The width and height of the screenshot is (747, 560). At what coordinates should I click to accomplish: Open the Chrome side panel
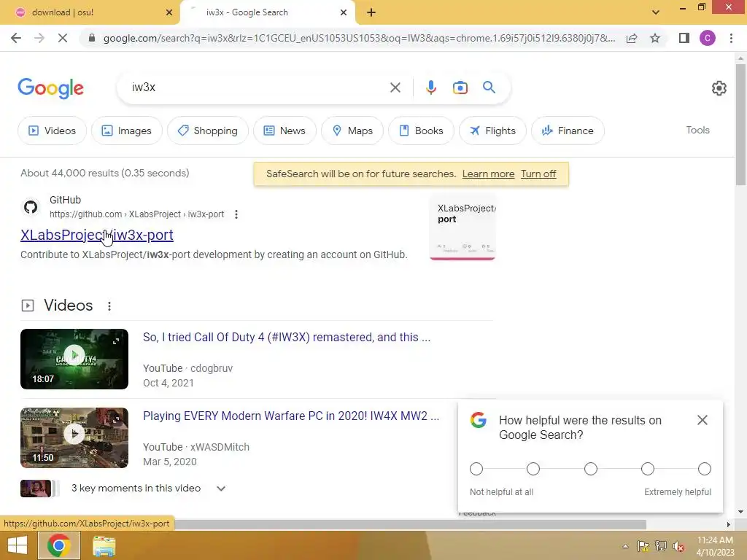click(x=684, y=38)
